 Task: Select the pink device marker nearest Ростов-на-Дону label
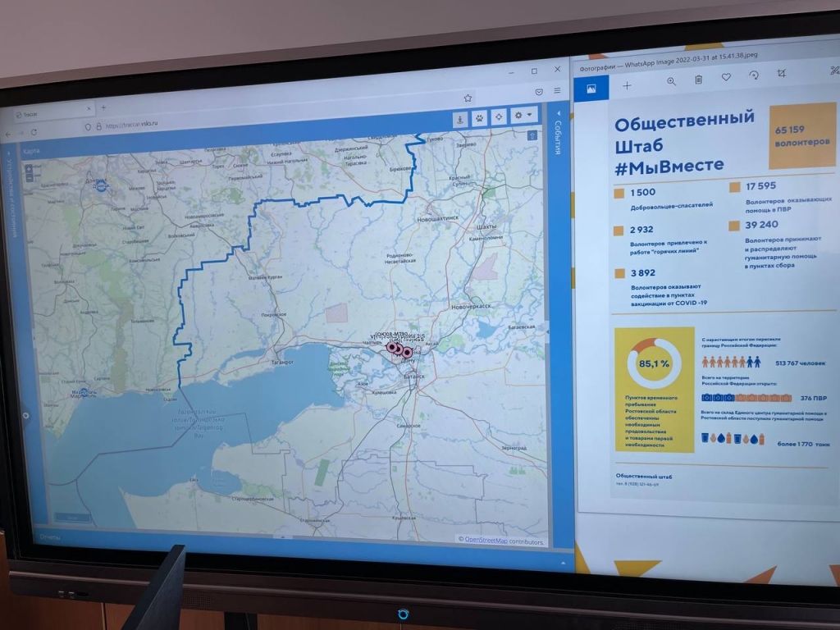[407, 353]
